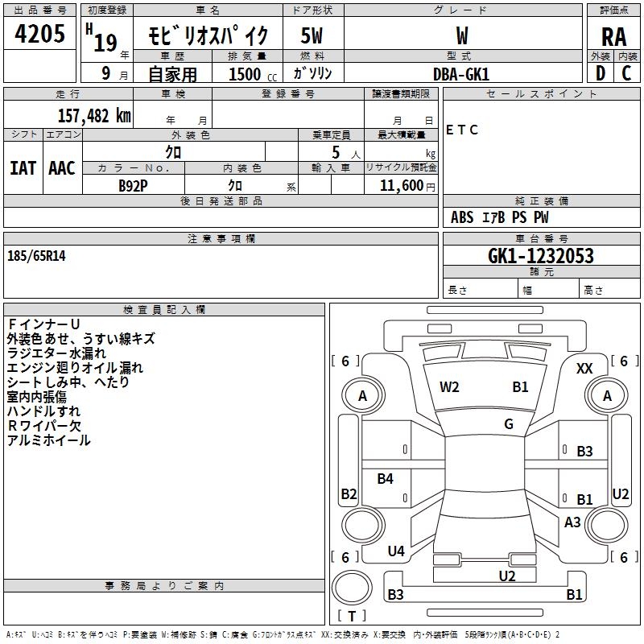
Task: Select the note 室内内張傷
Action: (37, 397)
